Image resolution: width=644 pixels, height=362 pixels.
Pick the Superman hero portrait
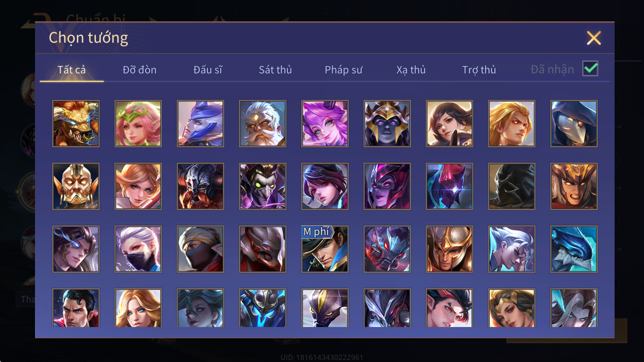coord(76,308)
